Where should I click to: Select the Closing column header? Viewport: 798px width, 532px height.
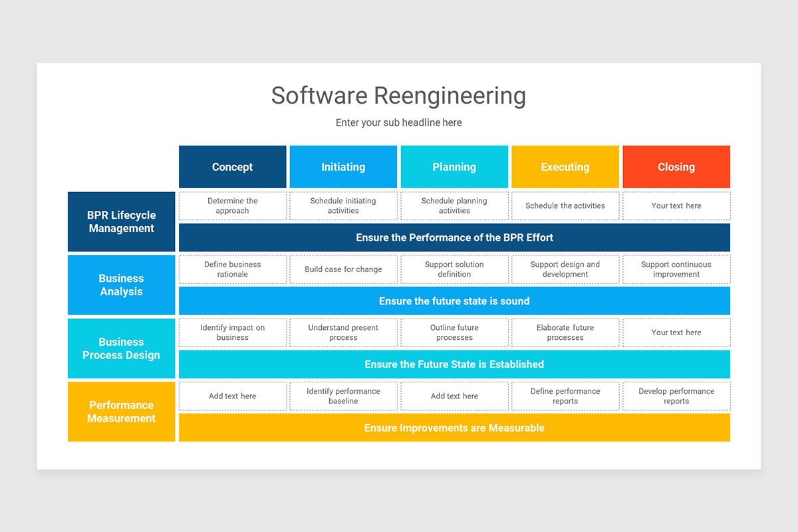pyautogui.click(x=676, y=166)
